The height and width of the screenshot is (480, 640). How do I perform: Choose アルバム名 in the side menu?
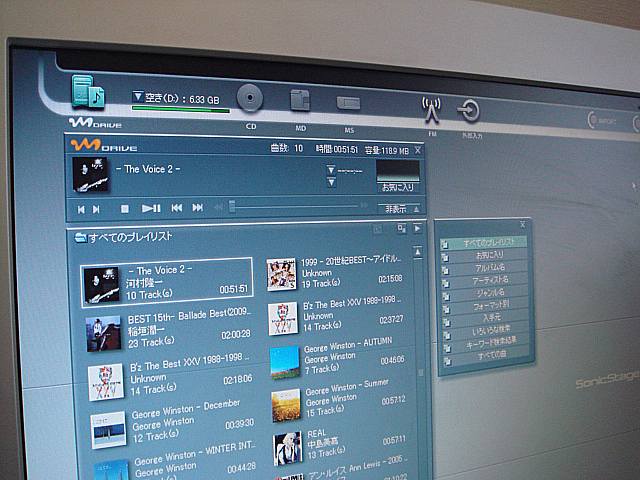(485, 268)
